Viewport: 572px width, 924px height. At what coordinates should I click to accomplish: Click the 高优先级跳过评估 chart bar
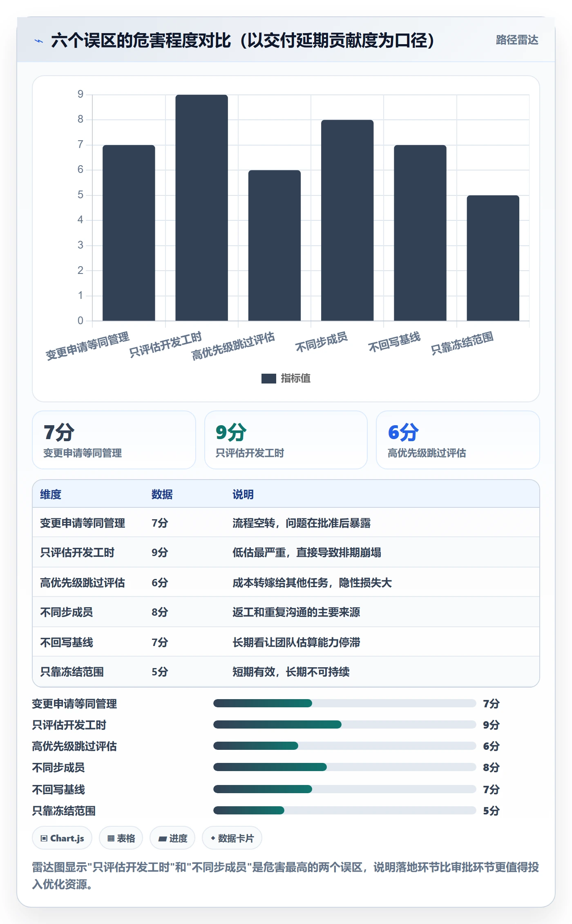(274, 245)
